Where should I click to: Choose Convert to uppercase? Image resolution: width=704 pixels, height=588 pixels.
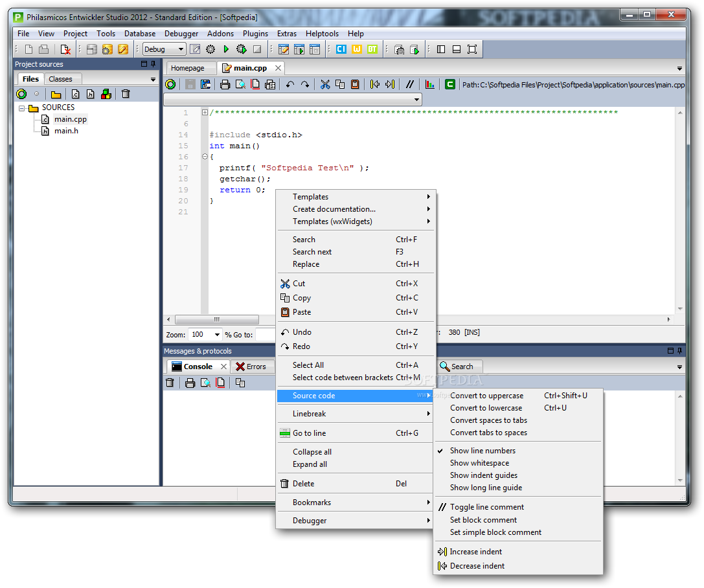point(517,396)
